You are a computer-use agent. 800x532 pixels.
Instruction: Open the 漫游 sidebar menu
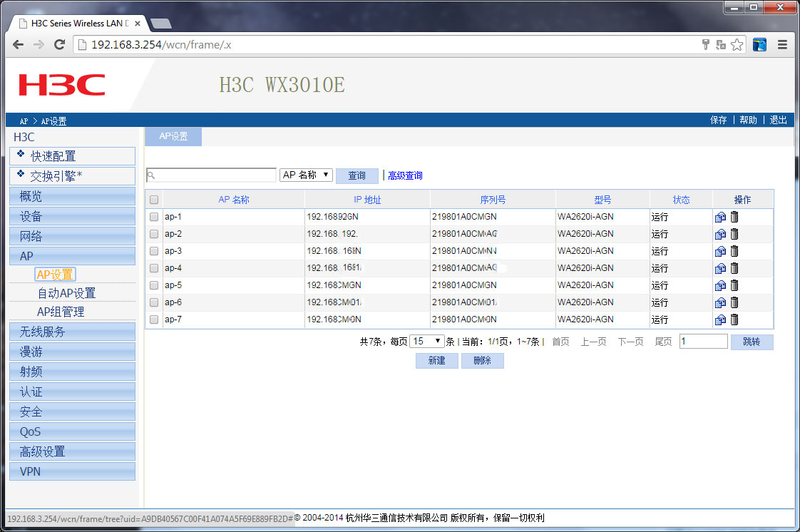point(73,352)
